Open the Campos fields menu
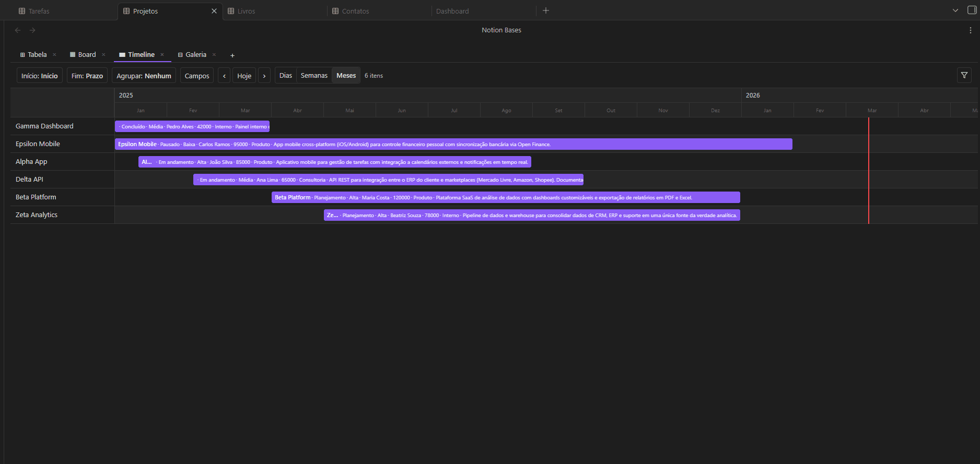This screenshot has width=980, height=464. click(x=197, y=76)
